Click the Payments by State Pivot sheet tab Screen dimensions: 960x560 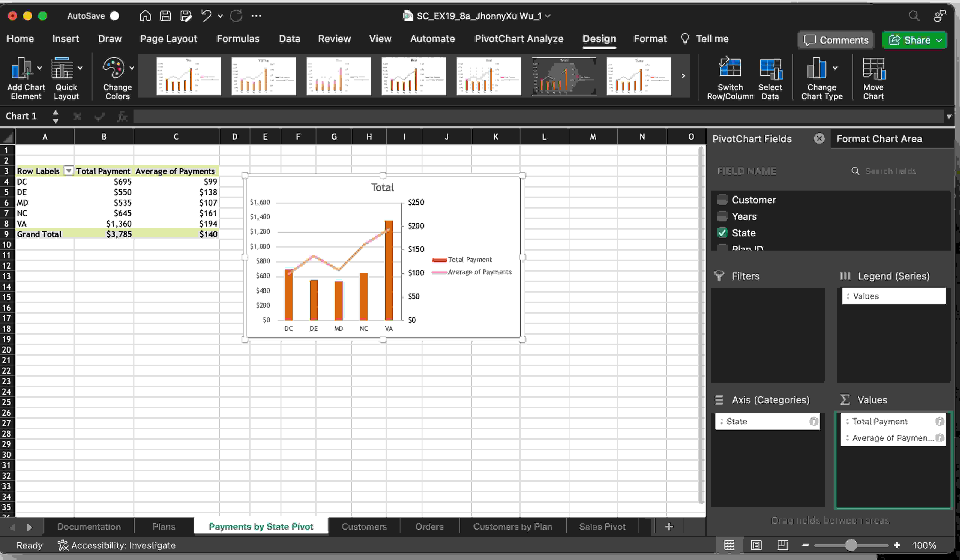point(261,526)
